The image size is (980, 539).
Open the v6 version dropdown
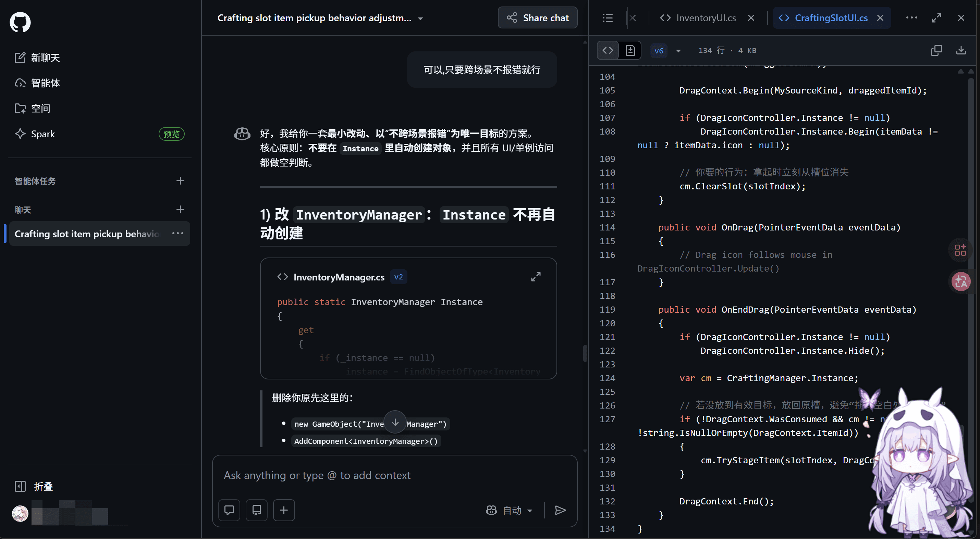[x=666, y=51]
